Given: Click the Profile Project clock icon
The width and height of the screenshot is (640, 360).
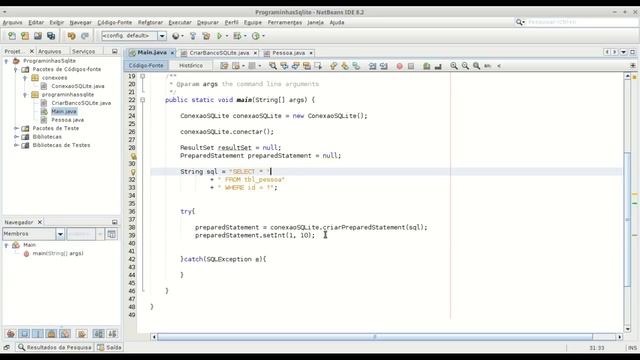Looking at the screenshot, I should (256, 36).
